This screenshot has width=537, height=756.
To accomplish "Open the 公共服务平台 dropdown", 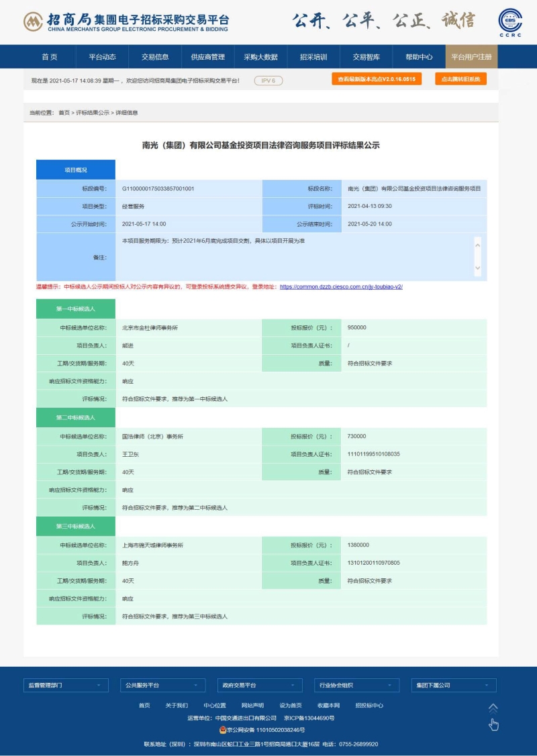I will pos(162,685).
